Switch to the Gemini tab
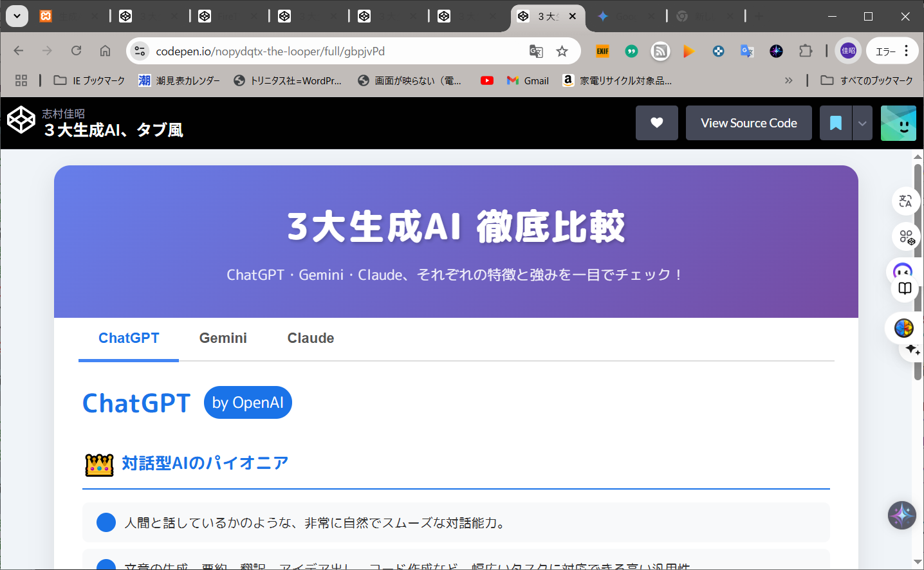 [223, 338]
